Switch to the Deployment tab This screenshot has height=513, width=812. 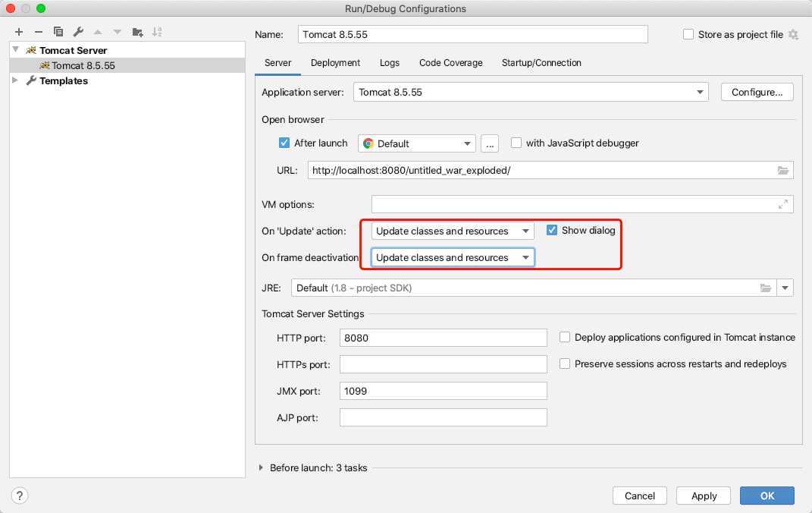click(335, 63)
